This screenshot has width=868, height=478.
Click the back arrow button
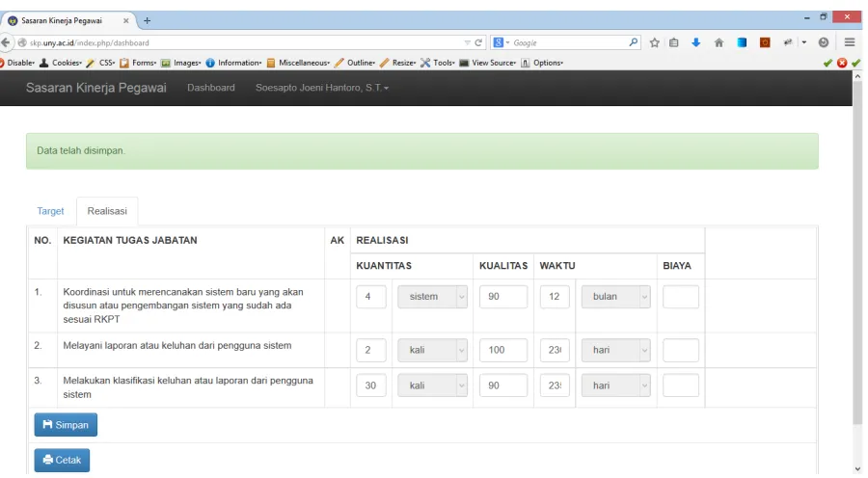[x=6, y=42]
